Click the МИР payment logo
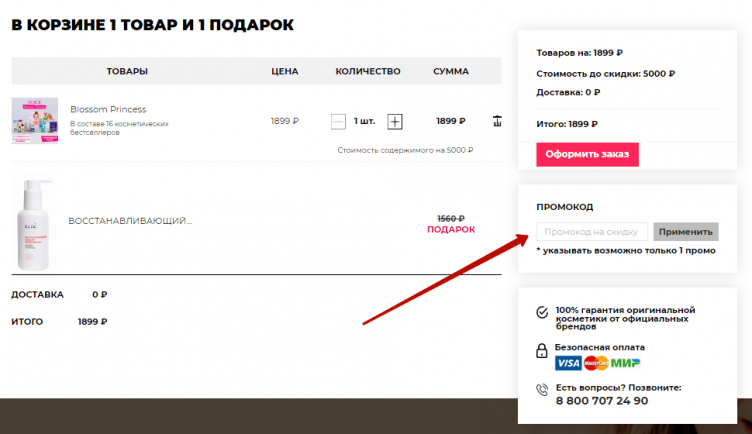Viewport: 752px width, 434px height. click(x=625, y=363)
